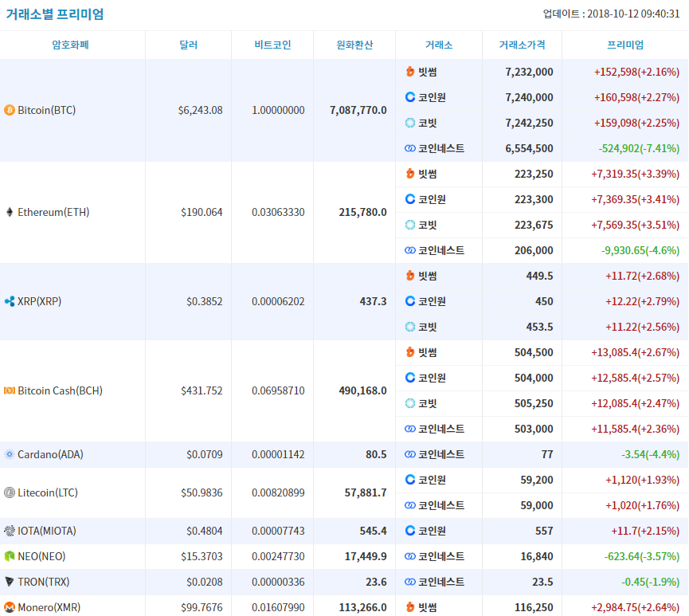This screenshot has width=689, height=616.
Task: Click the Litecoin price $50.9836
Action: click(202, 492)
